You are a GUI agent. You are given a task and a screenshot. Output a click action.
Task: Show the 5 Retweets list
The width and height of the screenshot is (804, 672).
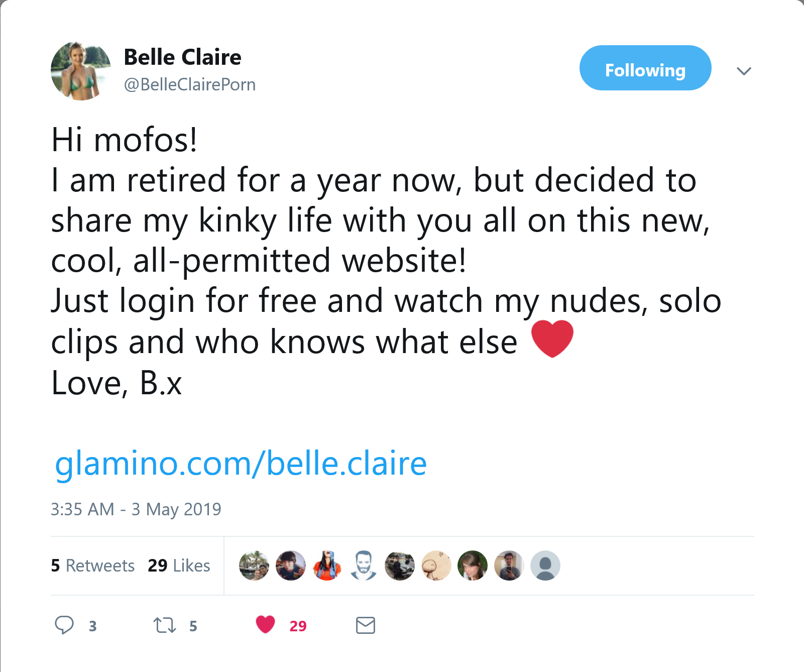coord(93,566)
